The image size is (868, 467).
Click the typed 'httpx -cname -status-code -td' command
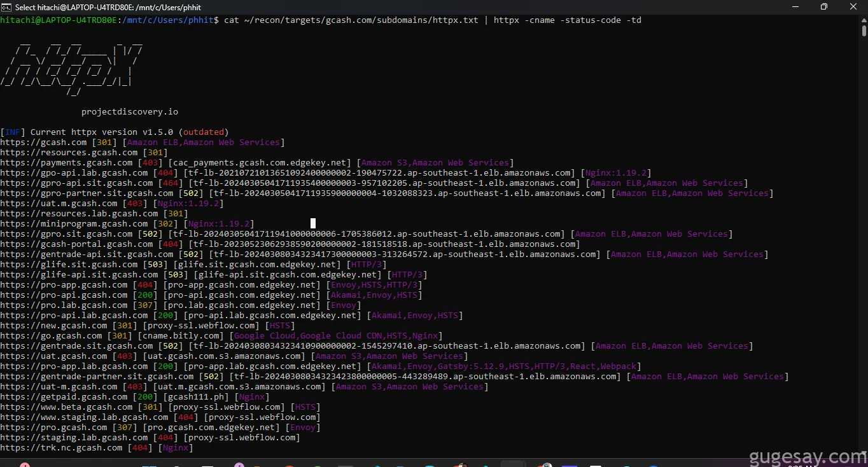coord(568,20)
